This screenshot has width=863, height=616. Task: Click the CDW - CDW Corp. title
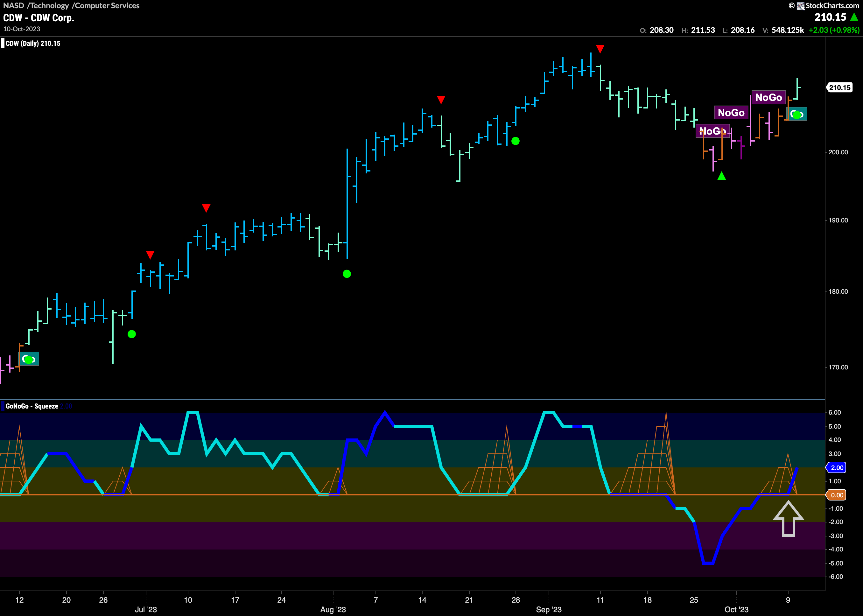39,18
